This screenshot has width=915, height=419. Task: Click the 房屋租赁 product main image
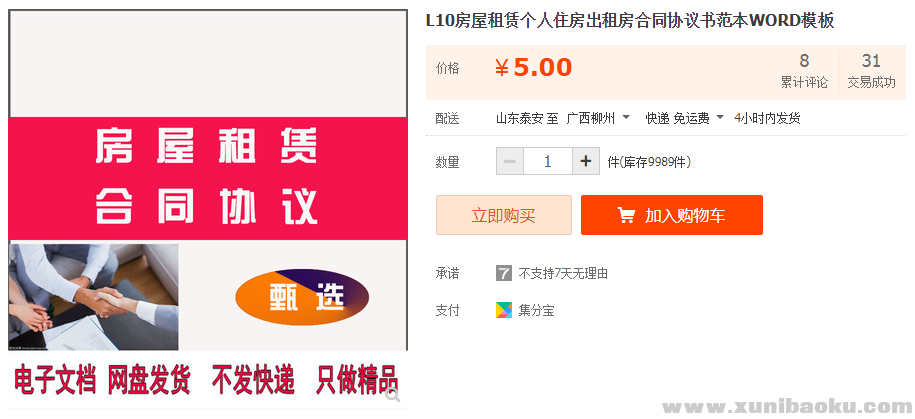pyautogui.click(x=208, y=180)
